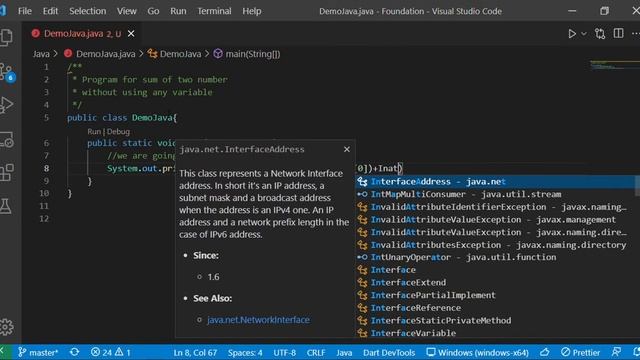Image resolution: width=640 pixels, height=360 pixels.
Task: Select IntUnaryOperator suggestion
Action: pyautogui.click(x=496, y=257)
